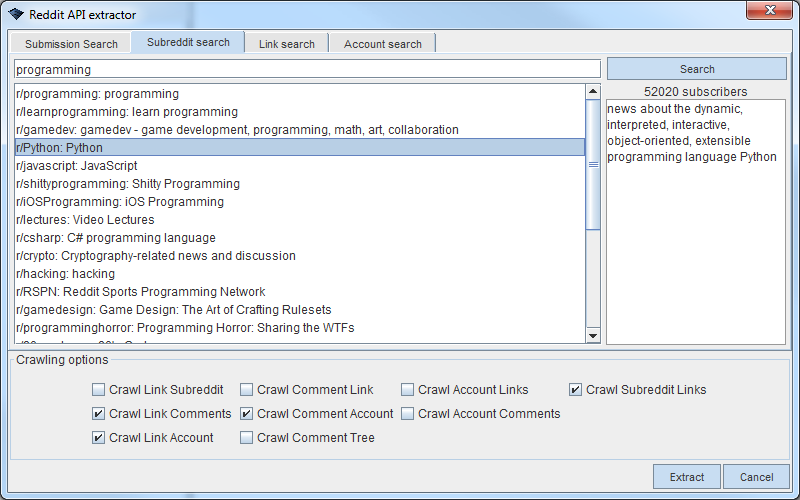Click the Cancel button
Viewport: 800px width, 500px height.
[756, 477]
